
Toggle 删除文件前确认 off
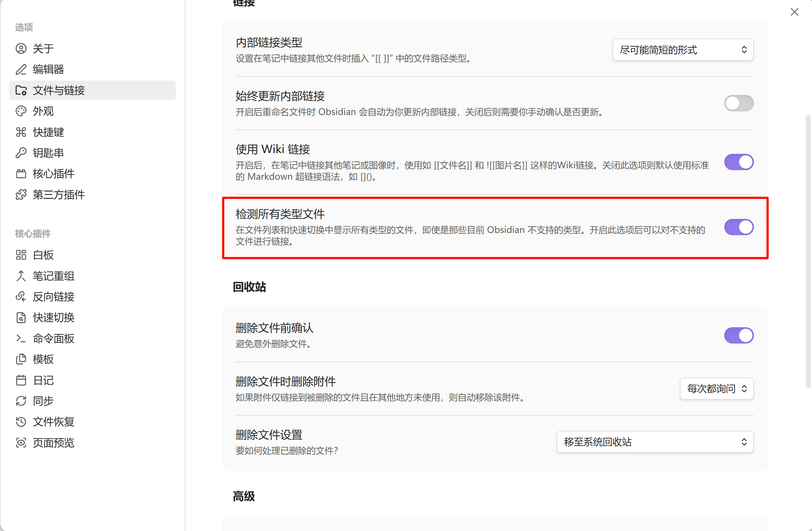(x=738, y=335)
